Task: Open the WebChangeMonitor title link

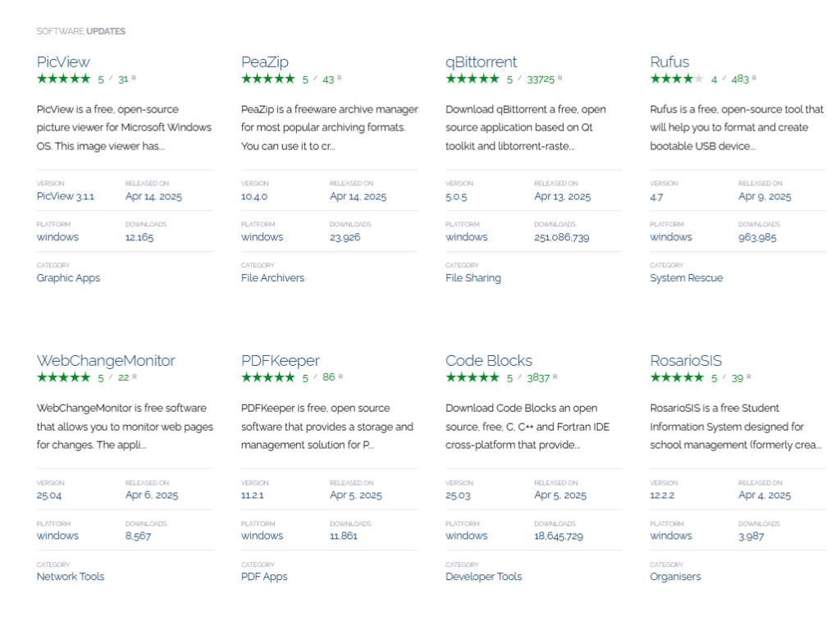Action: click(x=105, y=360)
